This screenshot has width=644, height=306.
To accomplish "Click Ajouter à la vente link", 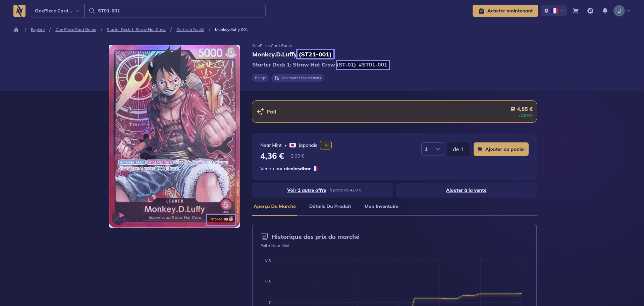I will point(466,190).
